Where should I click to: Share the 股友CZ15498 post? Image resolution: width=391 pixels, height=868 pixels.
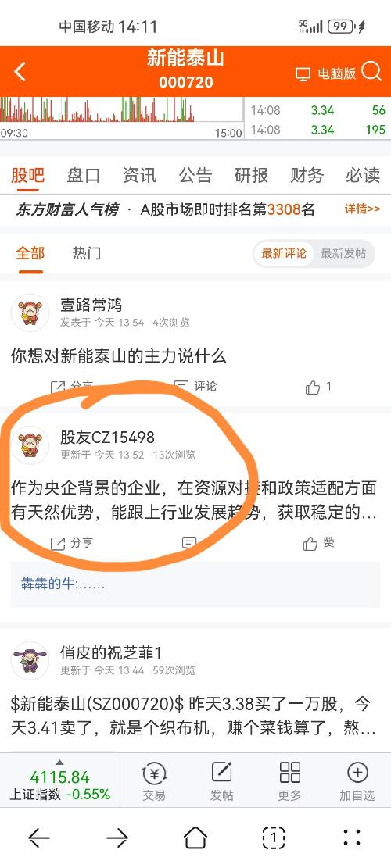(x=72, y=543)
